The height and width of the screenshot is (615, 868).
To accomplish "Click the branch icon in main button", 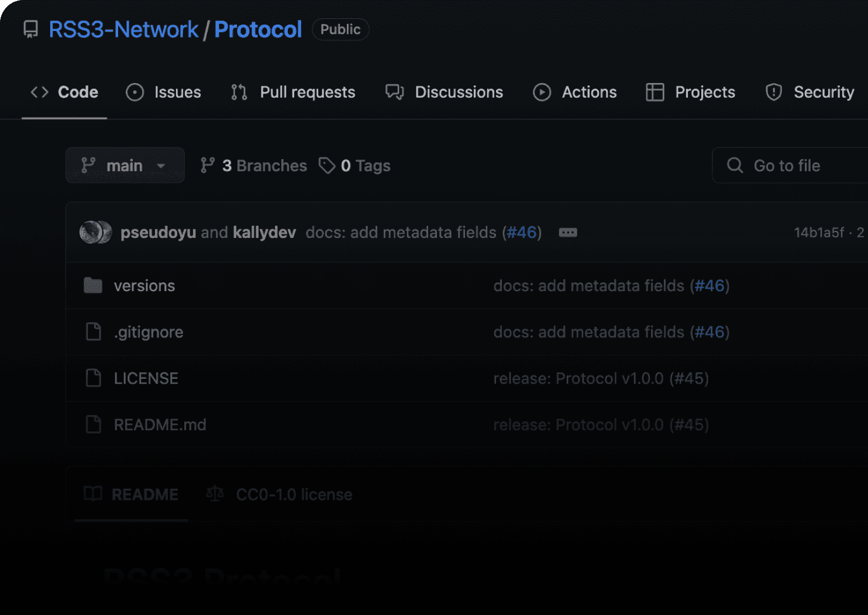I will 88,165.
